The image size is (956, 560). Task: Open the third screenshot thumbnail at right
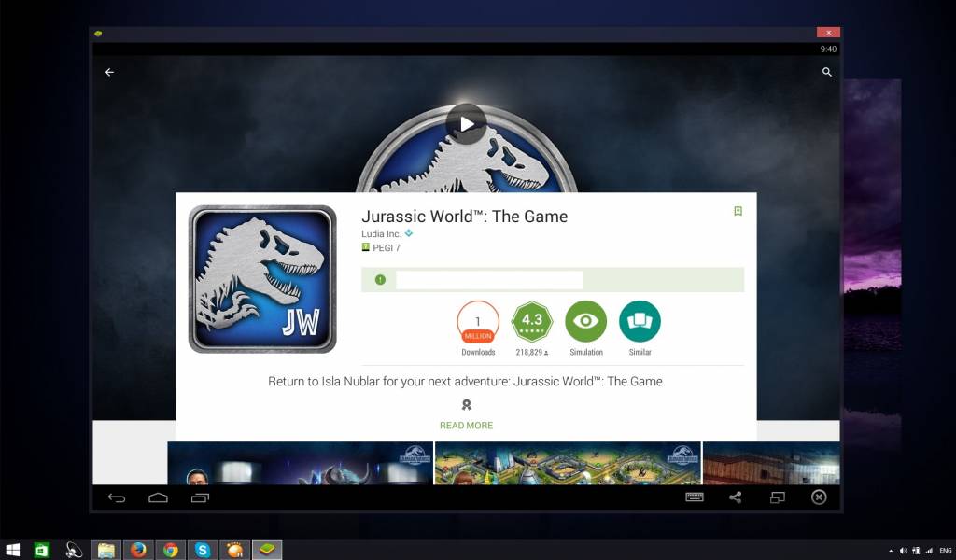pos(771,463)
